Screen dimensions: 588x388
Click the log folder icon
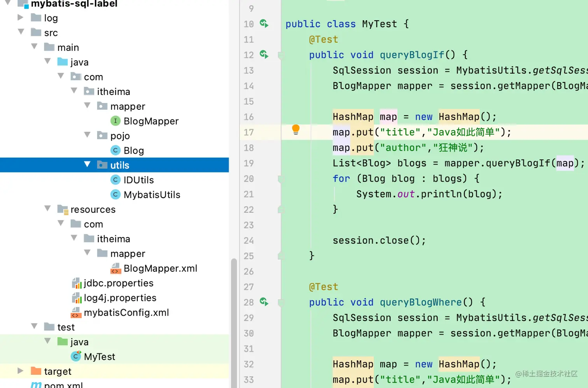36,18
